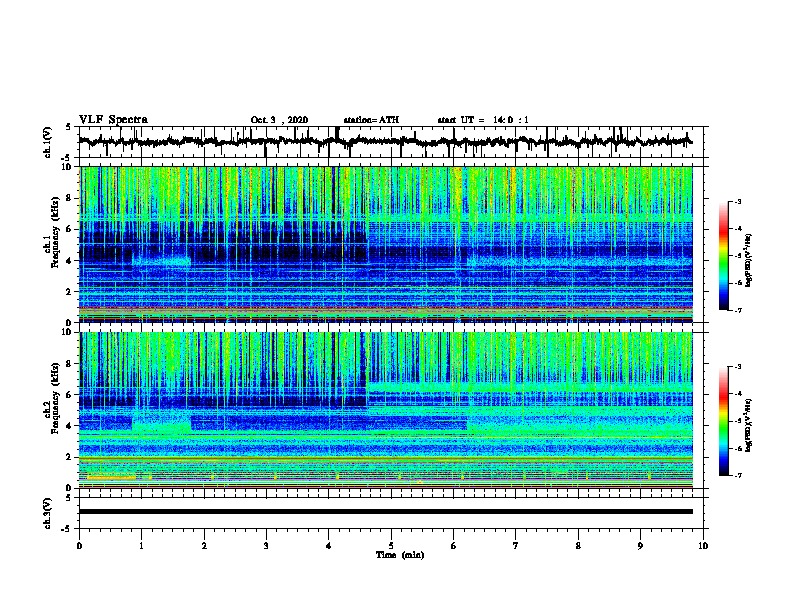Click time axis tick label "8"
Image resolution: width=792 pixels, height=612 pixels.
coord(578,546)
